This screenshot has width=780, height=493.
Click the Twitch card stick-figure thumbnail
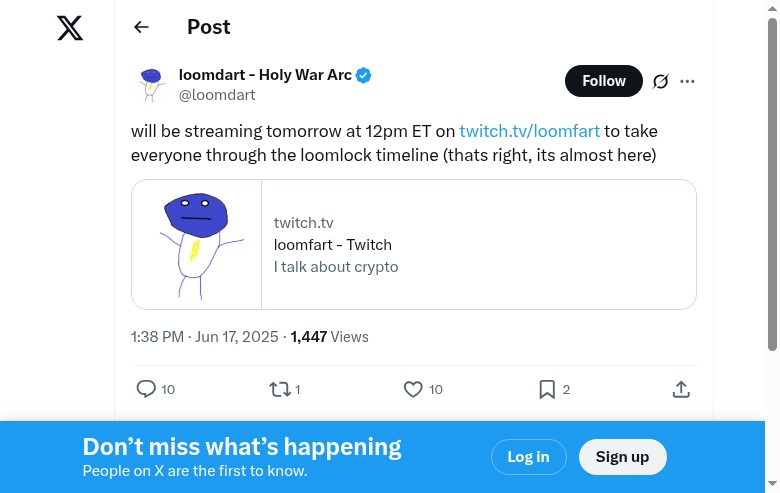coord(197,244)
